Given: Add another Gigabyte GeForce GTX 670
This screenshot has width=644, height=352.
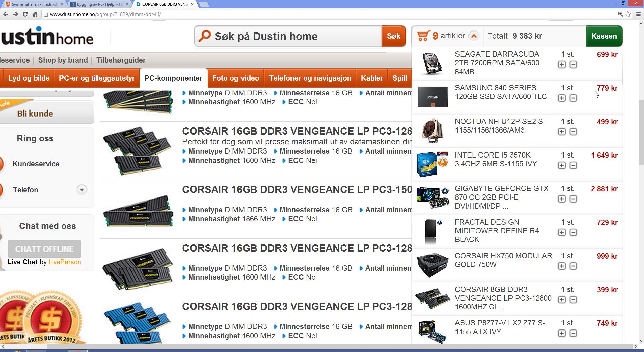Looking at the screenshot, I should click(x=562, y=199).
